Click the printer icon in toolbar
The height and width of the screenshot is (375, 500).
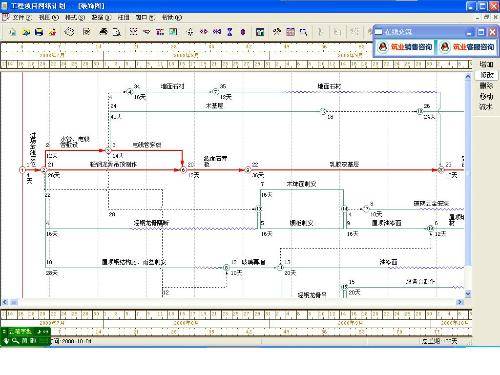point(104,32)
